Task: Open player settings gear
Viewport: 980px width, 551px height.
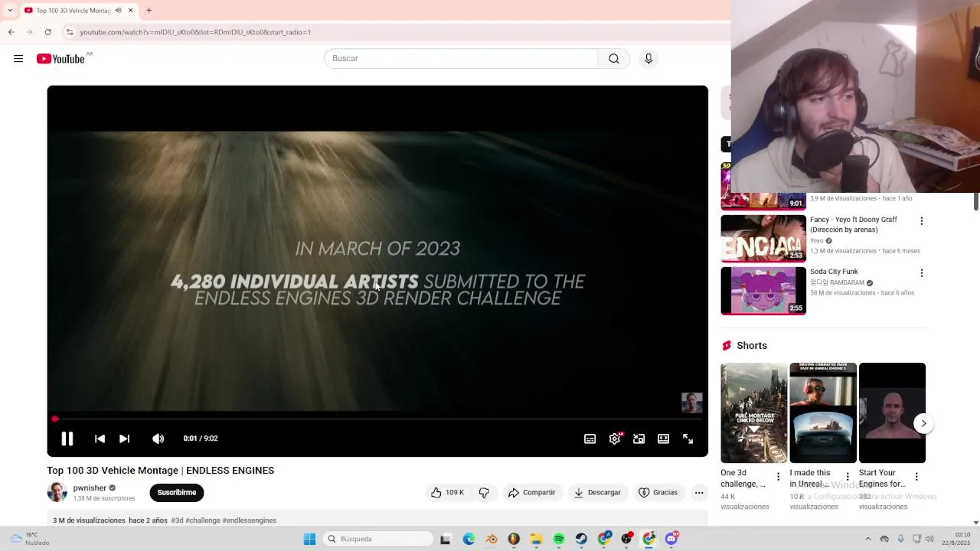Action: (x=615, y=439)
